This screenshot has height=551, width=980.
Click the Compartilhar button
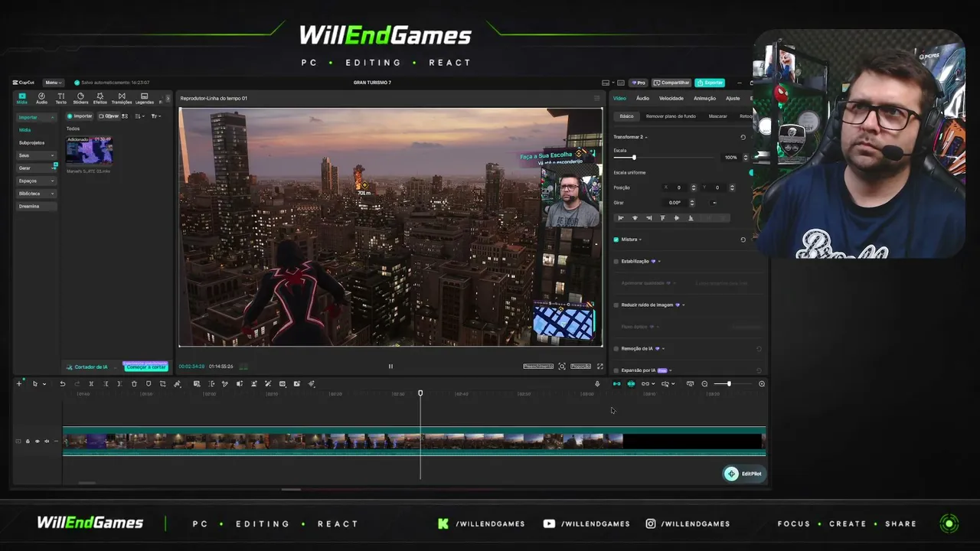pyautogui.click(x=671, y=83)
